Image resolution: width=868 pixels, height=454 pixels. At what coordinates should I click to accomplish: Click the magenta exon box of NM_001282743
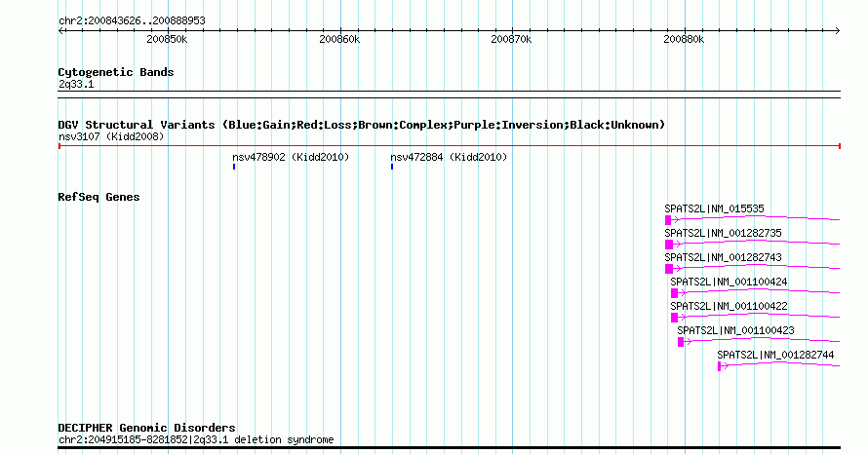(x=669, y=269)
